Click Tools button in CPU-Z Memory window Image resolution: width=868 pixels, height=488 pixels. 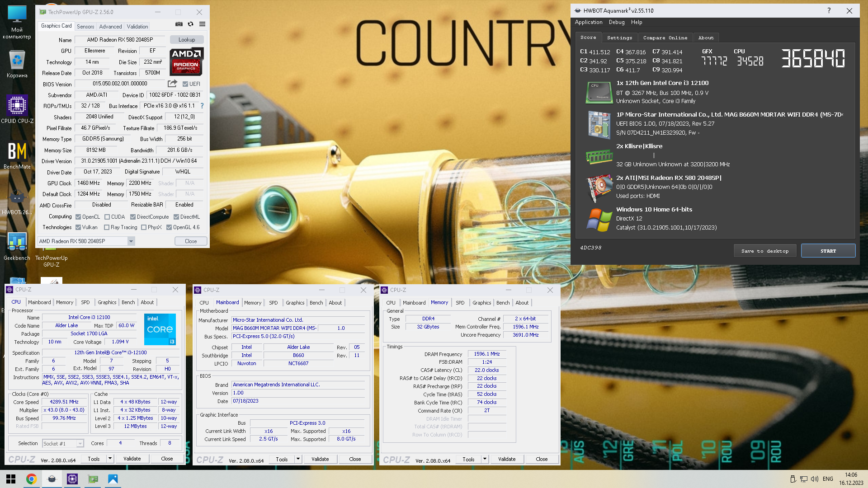click(468, 459)
